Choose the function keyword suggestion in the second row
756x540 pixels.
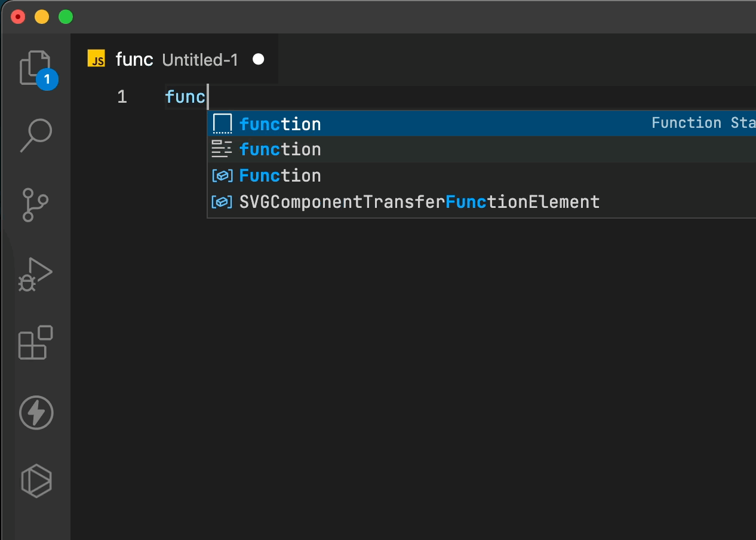(x=280, y=149)
